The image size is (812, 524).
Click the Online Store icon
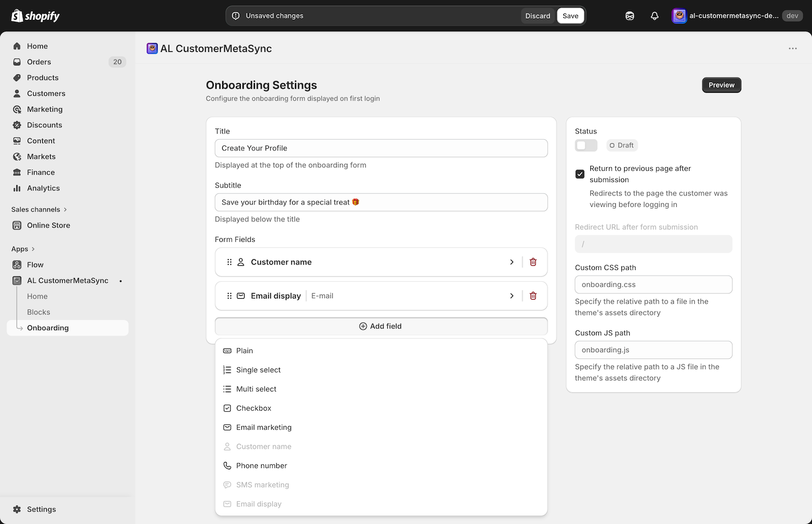[x=17, y=225]
